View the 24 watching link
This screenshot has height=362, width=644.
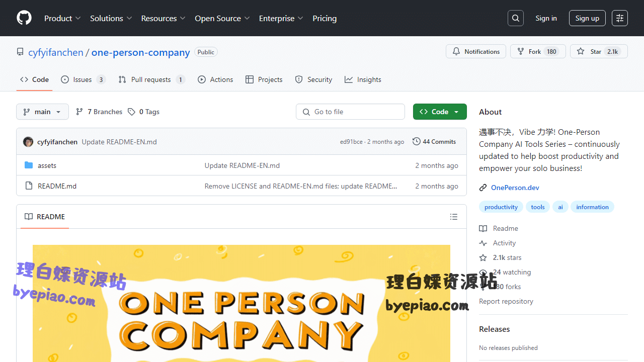point(512,272)
